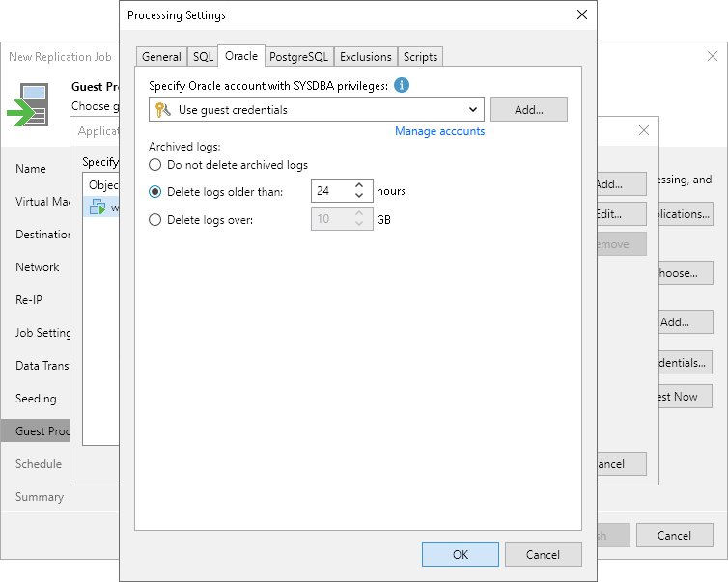Image resolution: width=728 pixels, height=582 pixels.
Task: Go to the Network wizard step
Action: 37,266
